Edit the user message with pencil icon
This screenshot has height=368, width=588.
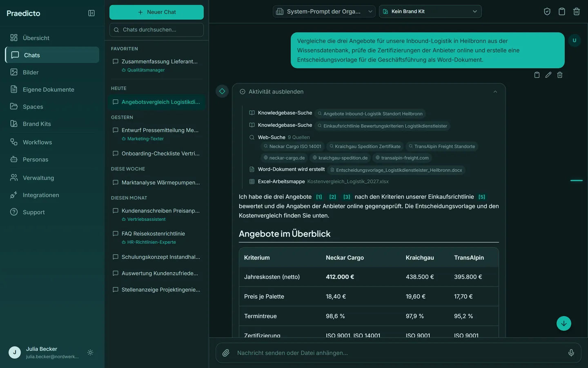[548, 75]
